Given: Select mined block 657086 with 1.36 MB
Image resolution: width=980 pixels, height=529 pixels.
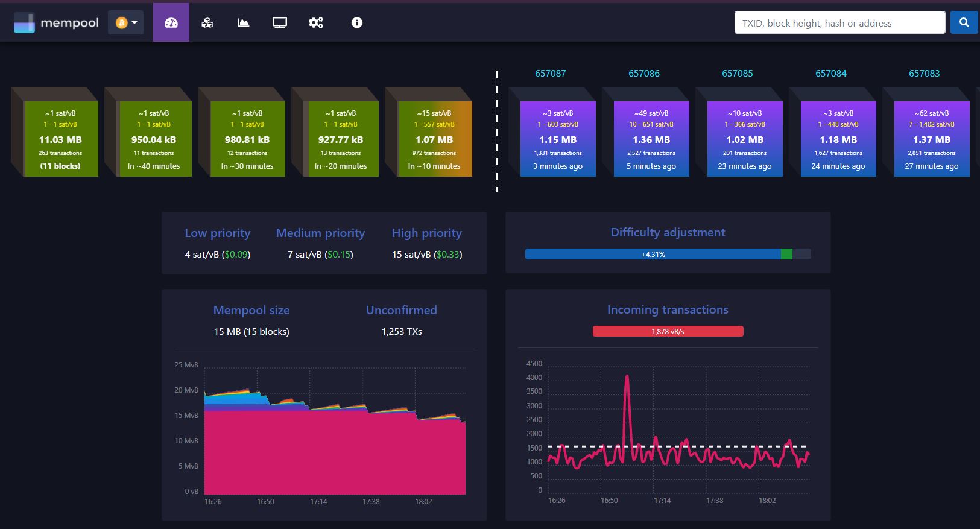Looking at the screenshot, I should 651,139.
